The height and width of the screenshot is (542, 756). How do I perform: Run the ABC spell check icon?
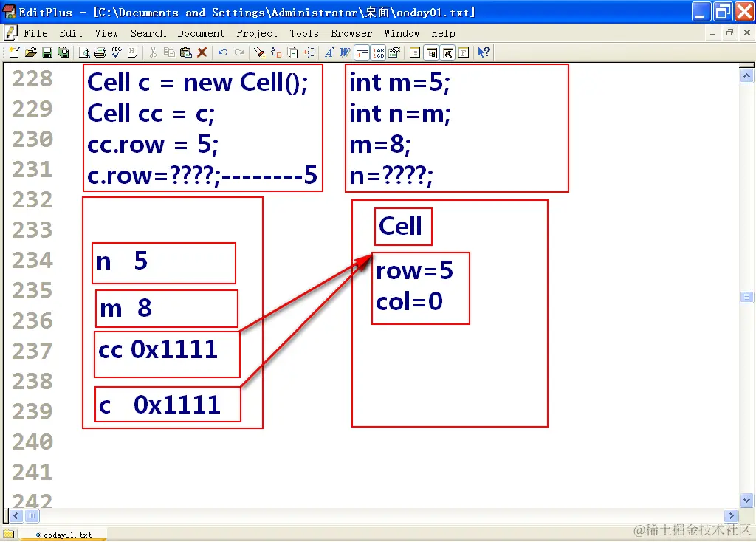(x=117, y=52)
